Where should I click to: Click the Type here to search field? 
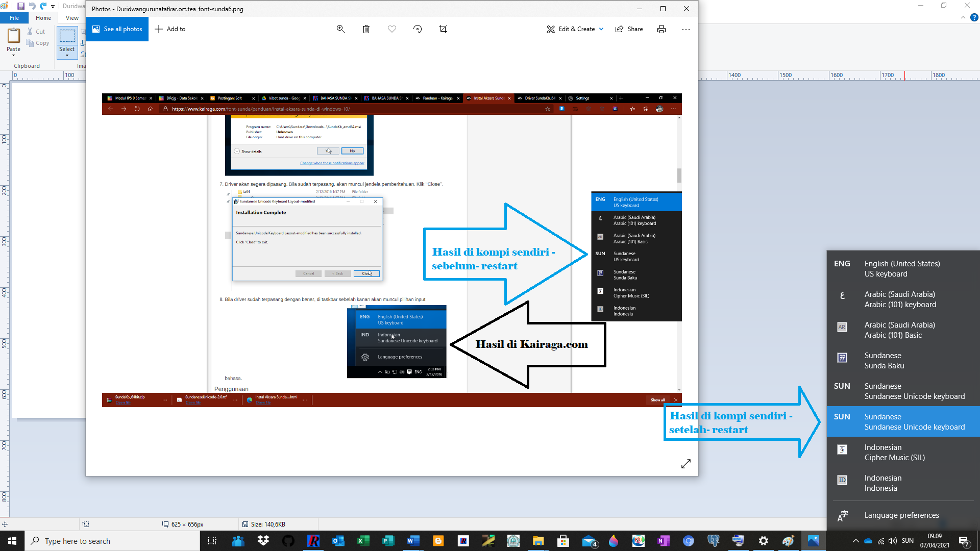click(x=112, y=541)
